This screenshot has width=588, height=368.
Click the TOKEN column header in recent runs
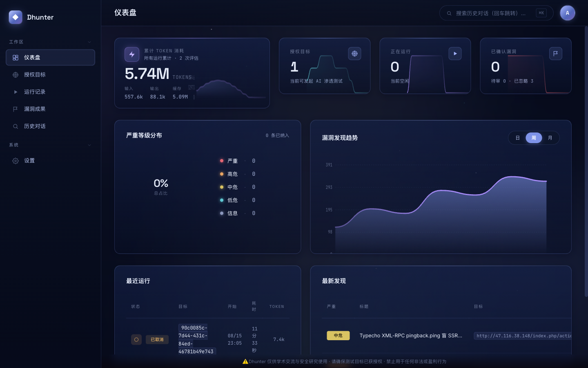click(277, 307)
